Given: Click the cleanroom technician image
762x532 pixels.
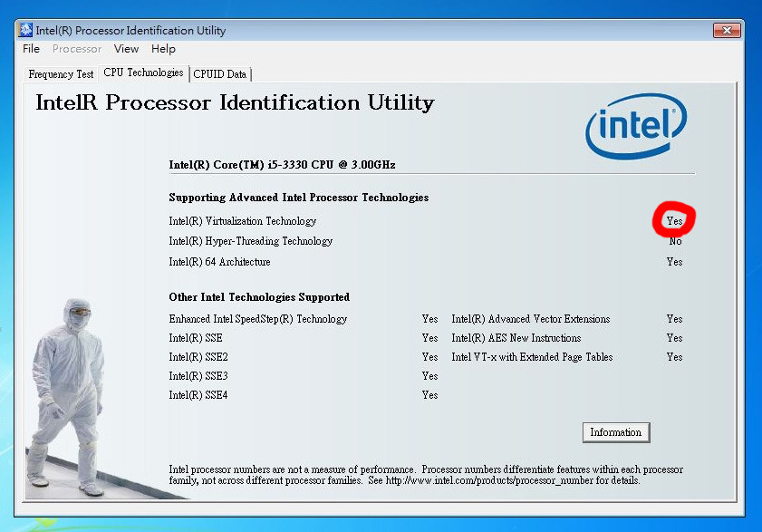Looking at the screenshot, I should (x=68, y=397).
